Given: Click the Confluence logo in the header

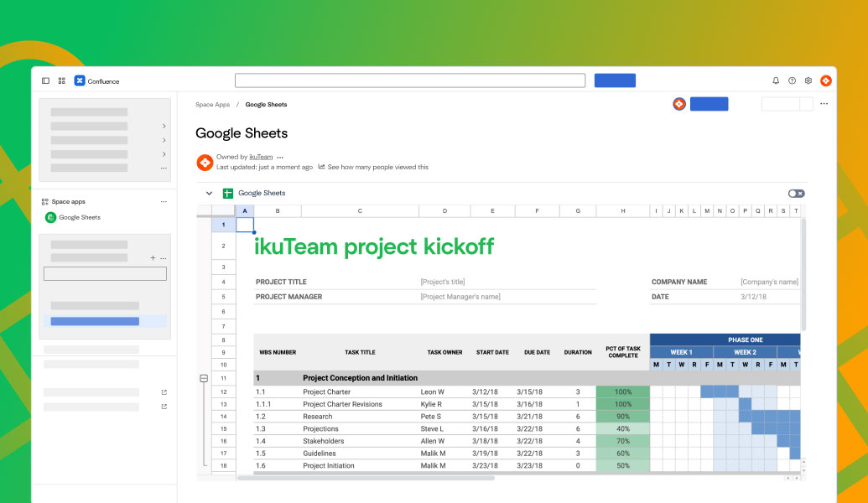Looking at the screenshot, I should tap(80, 80).
